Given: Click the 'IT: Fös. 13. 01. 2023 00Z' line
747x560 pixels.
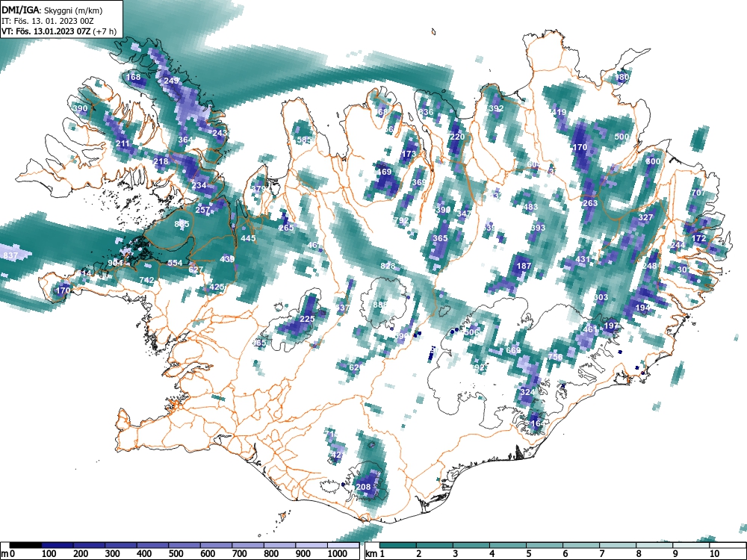Looking at the screenshot, I should point(48,21).
